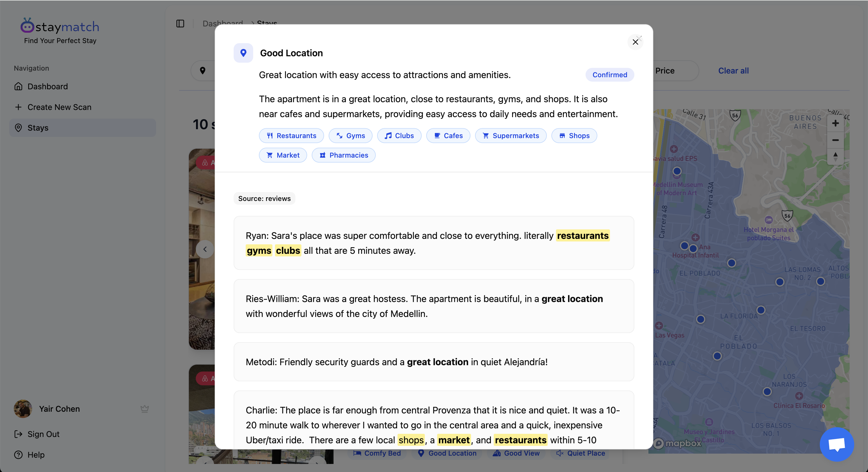The height and width of the screenshot is (472, 868).
Task: Click the Good Location dialog title
Action: (x=291, y=53)
